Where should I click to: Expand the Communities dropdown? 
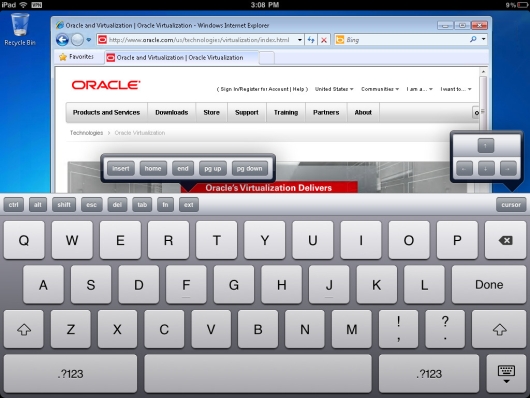click(x=380, y=89)
